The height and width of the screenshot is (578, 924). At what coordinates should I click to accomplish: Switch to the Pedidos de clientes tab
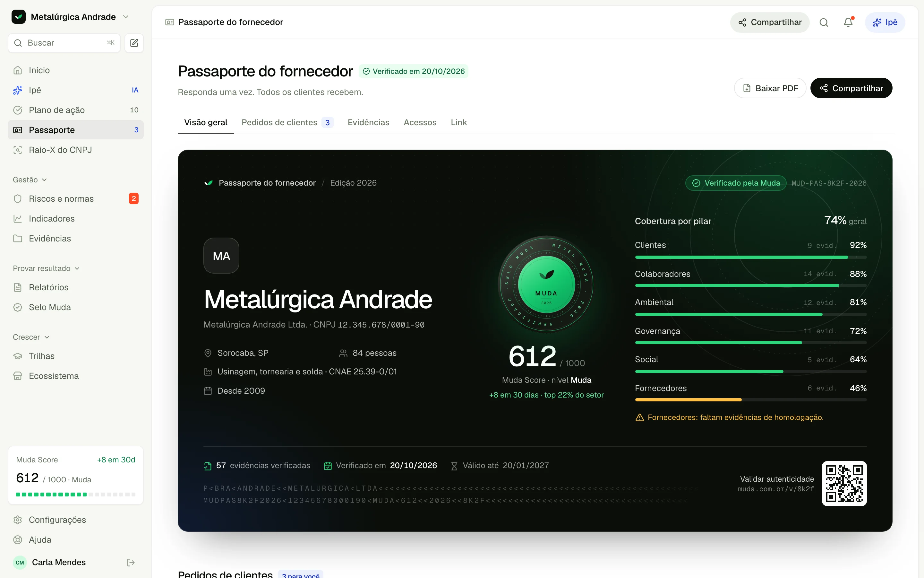(287, 122)
